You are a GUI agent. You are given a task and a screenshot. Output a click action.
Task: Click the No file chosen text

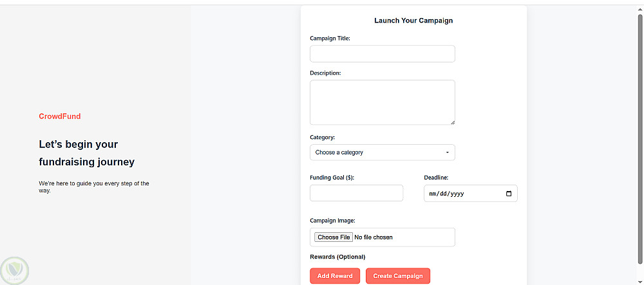(x=374, y=237)
